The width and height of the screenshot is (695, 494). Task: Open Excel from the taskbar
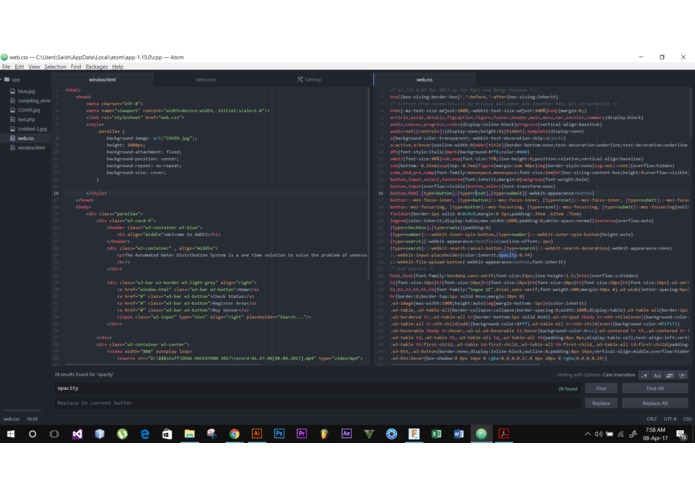[436, 434]
